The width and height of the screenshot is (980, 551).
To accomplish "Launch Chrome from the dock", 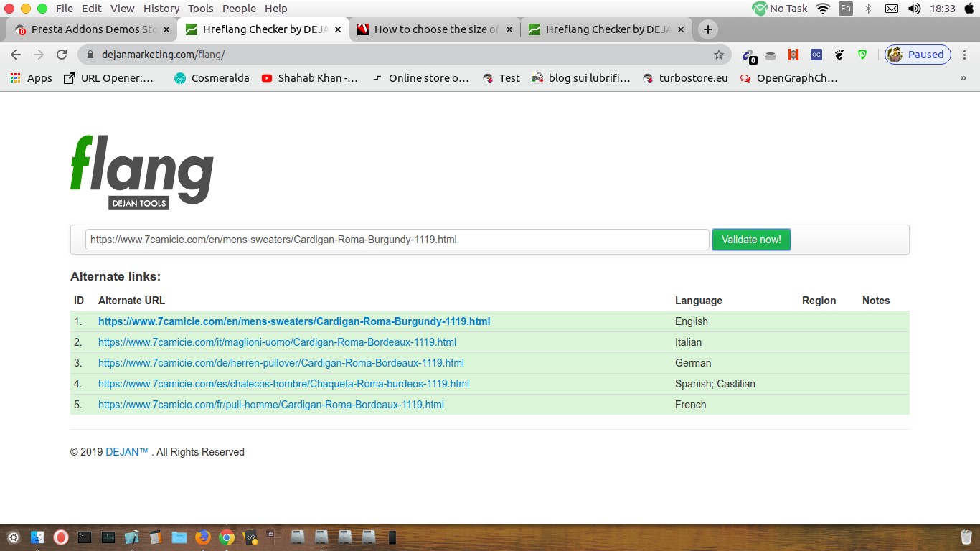I will tap(227, 537).
